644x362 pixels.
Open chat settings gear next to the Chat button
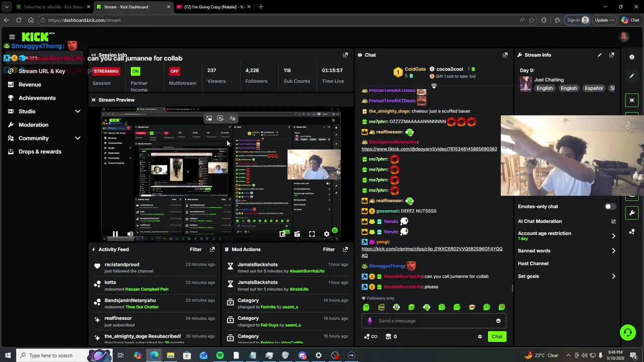point(479,336)
